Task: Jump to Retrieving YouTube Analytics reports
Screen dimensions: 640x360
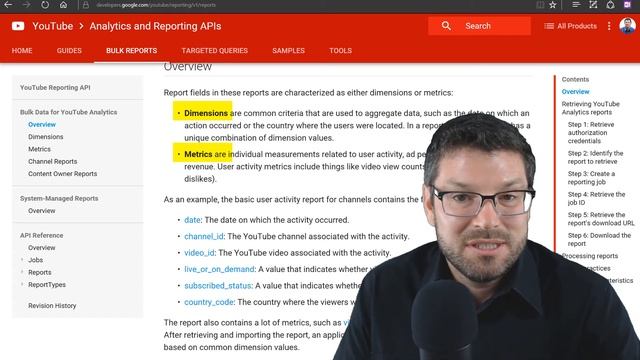Action: [x=591, y=108]
